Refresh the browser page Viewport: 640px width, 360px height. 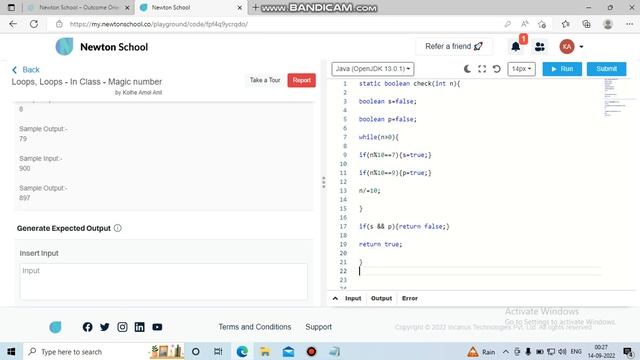point(34,24)
